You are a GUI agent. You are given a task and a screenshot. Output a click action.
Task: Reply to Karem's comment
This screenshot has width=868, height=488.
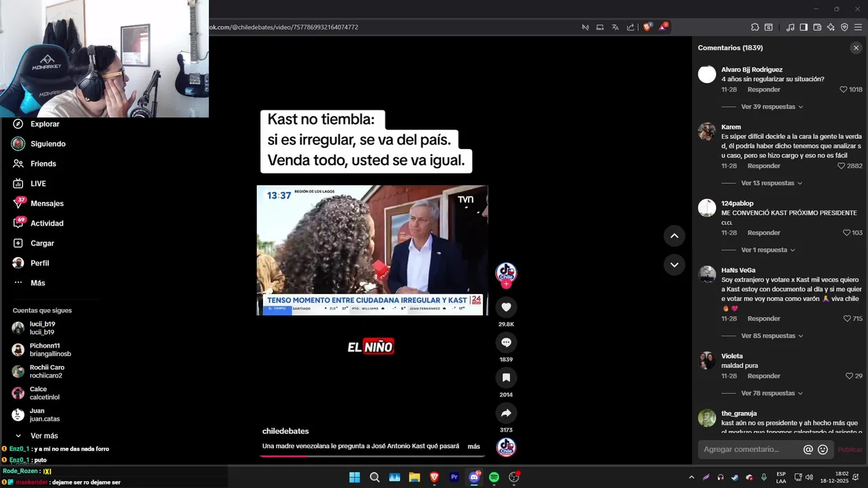click(764, 166)
